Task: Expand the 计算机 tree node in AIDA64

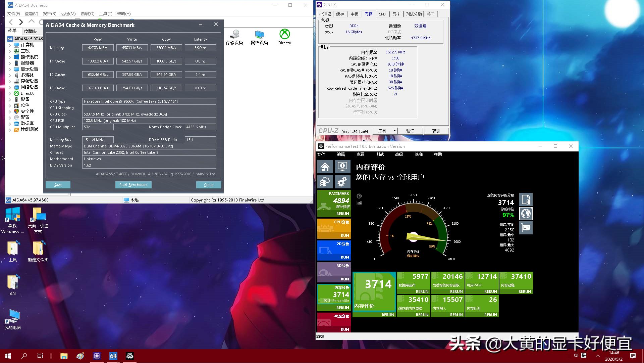Action: (x=10, y=44)
